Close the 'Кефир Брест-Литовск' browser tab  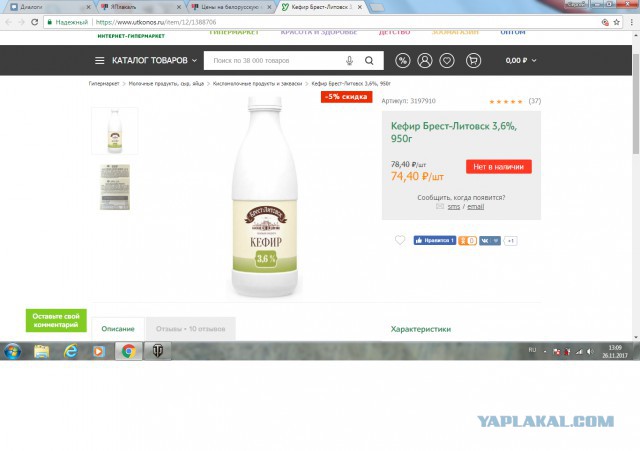pos(360,7)
